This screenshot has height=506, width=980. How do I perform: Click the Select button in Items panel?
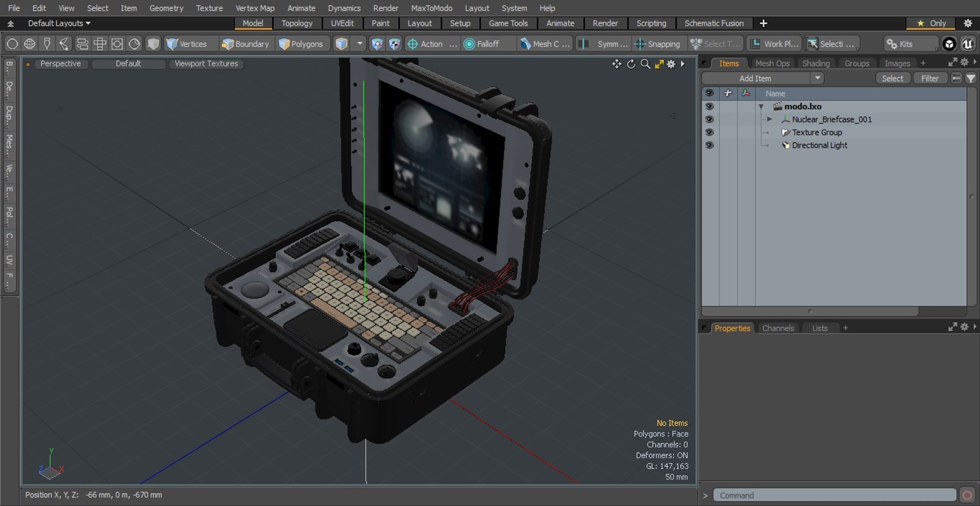click(892, 78)
